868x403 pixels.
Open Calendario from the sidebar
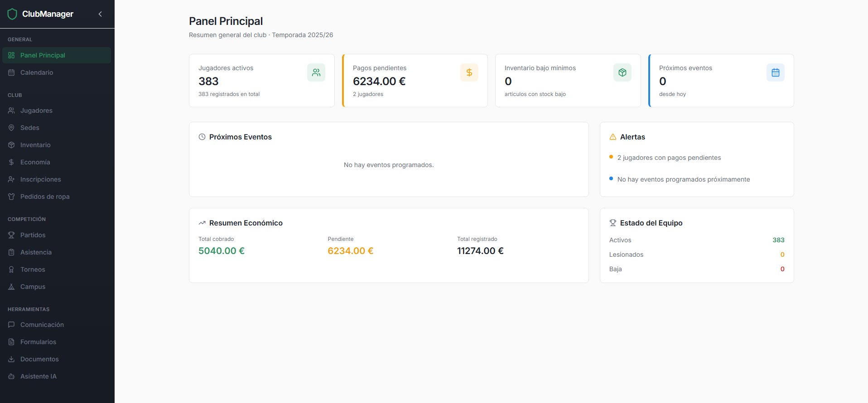(37, 72)
